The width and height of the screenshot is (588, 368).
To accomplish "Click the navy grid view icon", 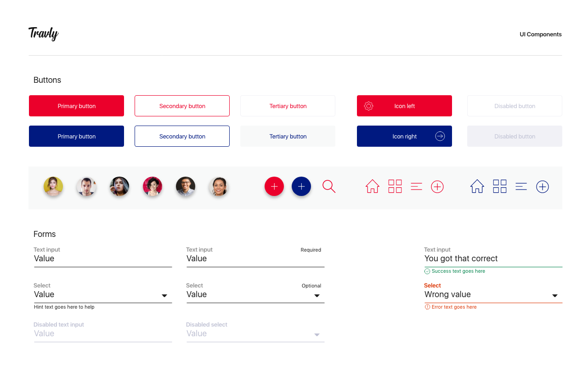I will coord(500,186).
